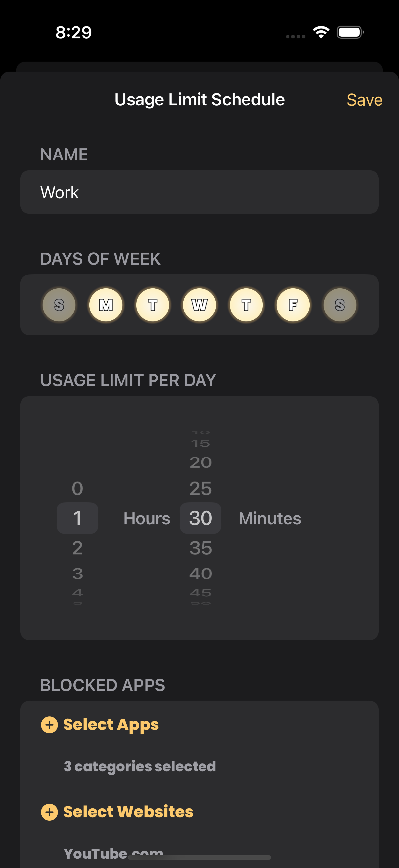Viewport: 399px width, 868px height.
Task: Save the usage limit schedule
Action: (364, 100)
